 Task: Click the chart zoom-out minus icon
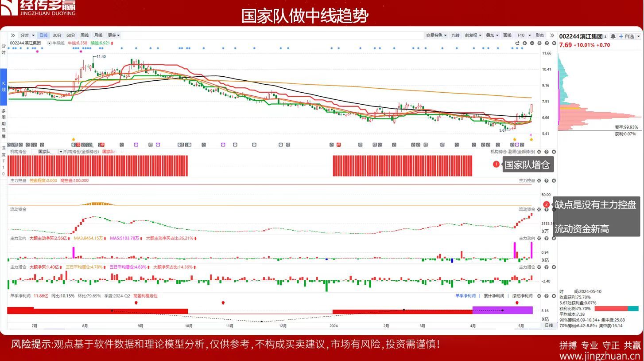click(x=532, y=43)
